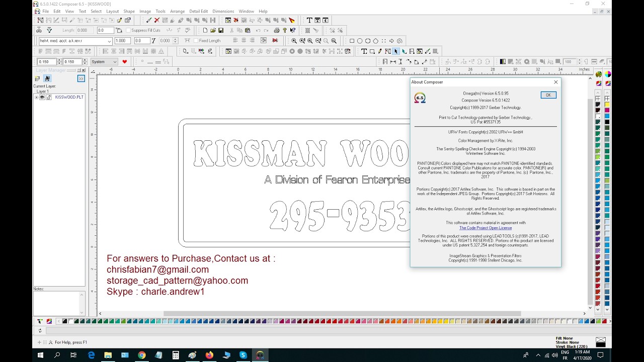Open the Edit menu

click(x=57, y=11)
